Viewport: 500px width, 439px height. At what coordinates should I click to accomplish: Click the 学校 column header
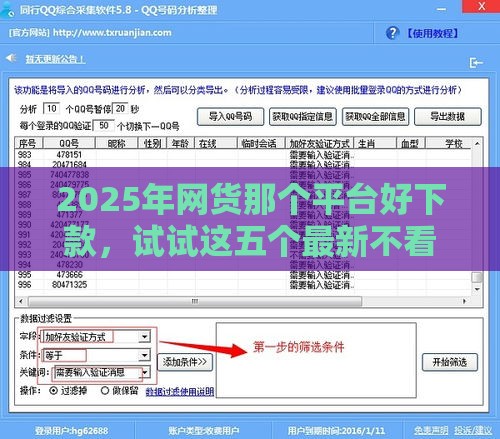pos(449,143)
